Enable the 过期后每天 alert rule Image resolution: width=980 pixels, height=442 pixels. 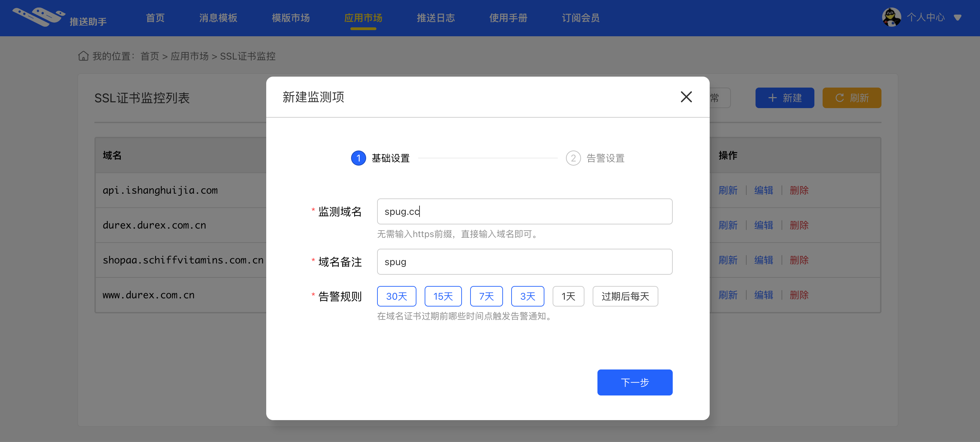tap(625, 296)
